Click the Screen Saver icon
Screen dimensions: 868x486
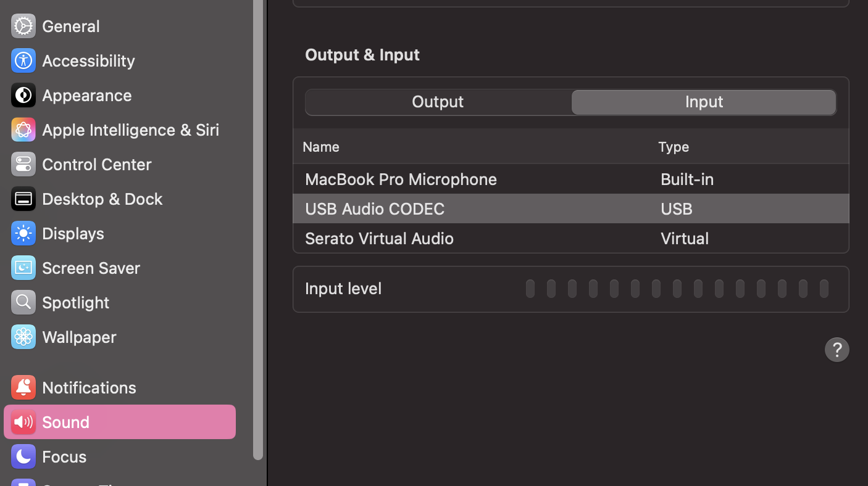(x=23, y=268)
